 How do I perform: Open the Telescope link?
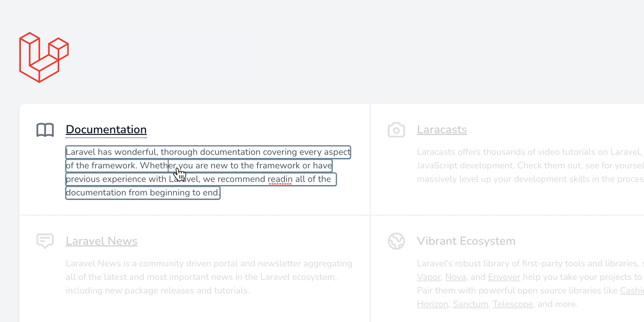tap(513, 304)
